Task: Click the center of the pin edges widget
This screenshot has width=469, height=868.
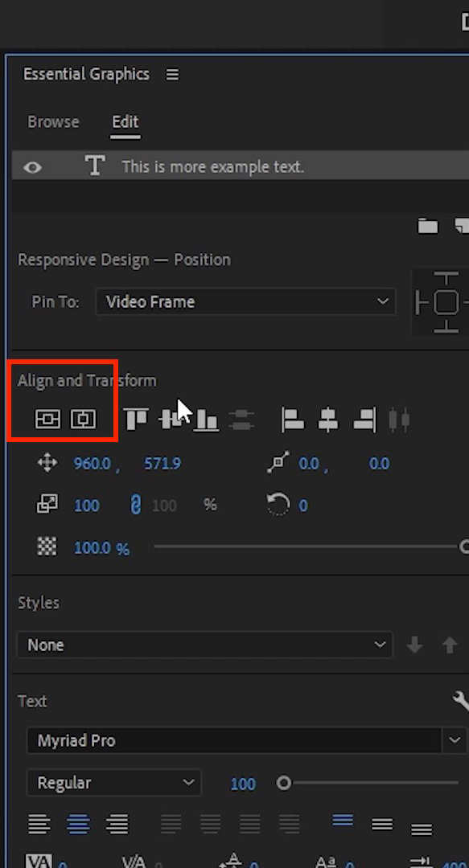Action: pos(446,302)
